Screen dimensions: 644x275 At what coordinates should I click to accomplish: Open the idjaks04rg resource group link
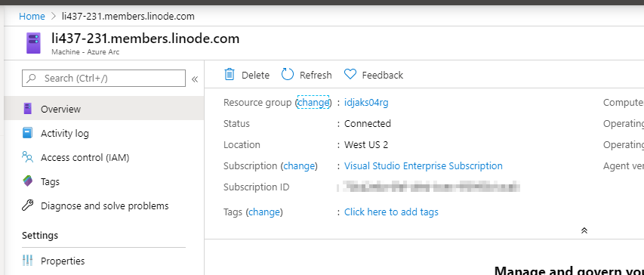pyautogui.click(x=366, y=102)
